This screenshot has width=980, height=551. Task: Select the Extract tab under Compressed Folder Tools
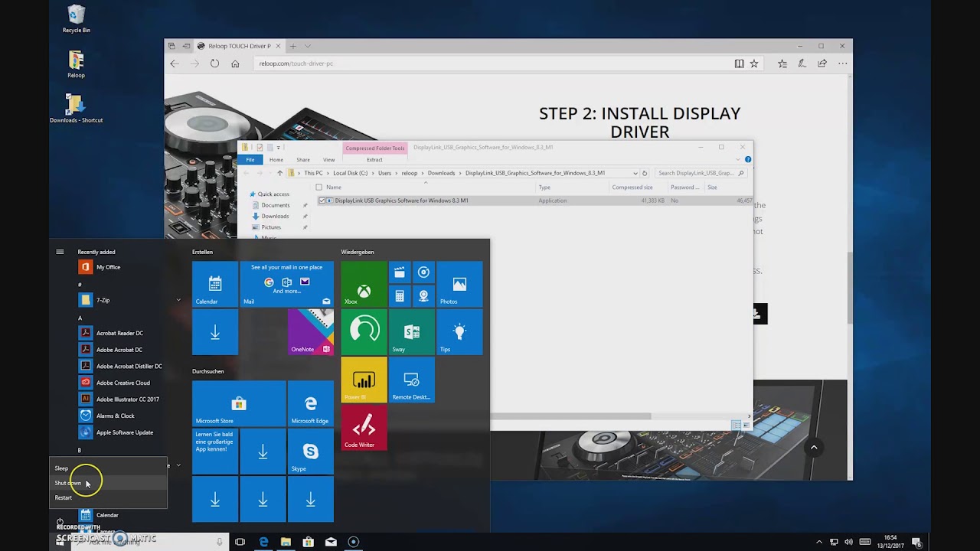(x=374, y=160)
